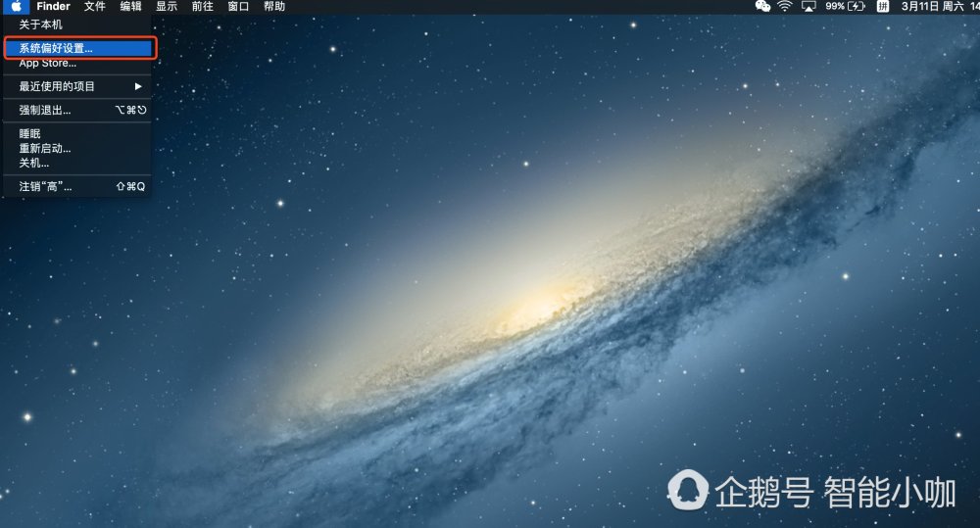Open the 帮助 menu
This screenshot has height=528, width=980.
(x=274, y=6)
